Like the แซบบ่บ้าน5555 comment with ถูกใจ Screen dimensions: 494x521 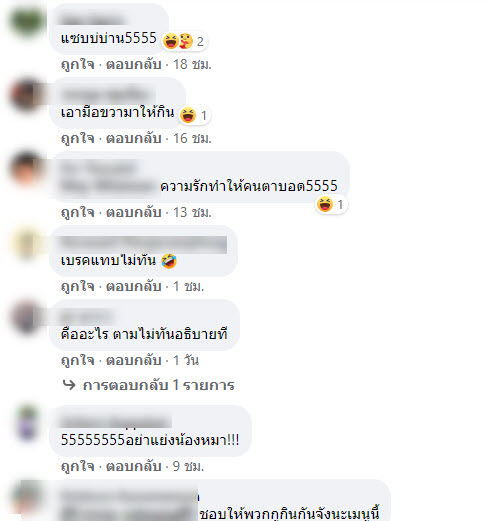[78, 64]
